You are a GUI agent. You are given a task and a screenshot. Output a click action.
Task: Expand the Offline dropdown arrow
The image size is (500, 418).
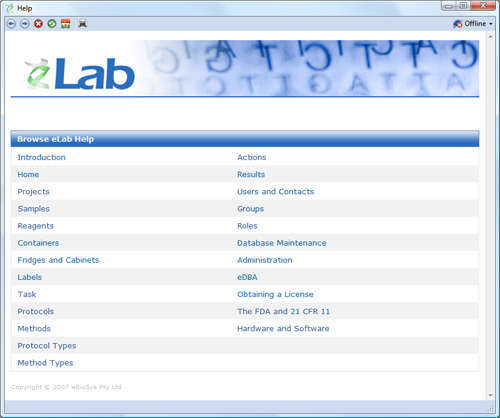tap(491, 24)
